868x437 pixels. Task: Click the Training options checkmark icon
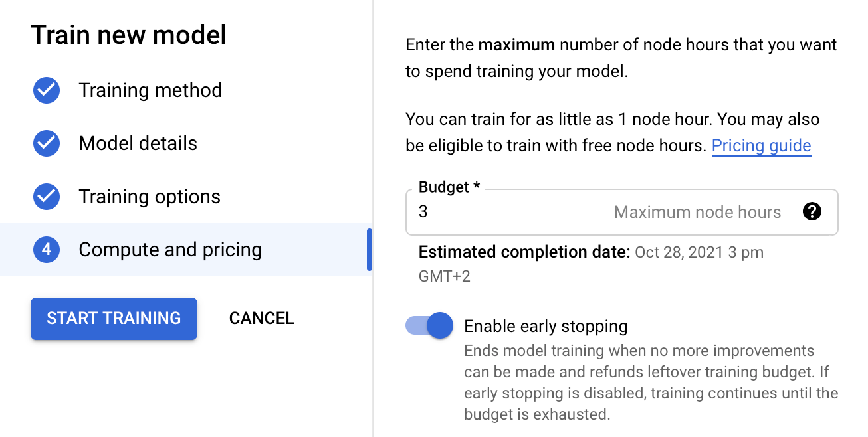tap(47, 197)
